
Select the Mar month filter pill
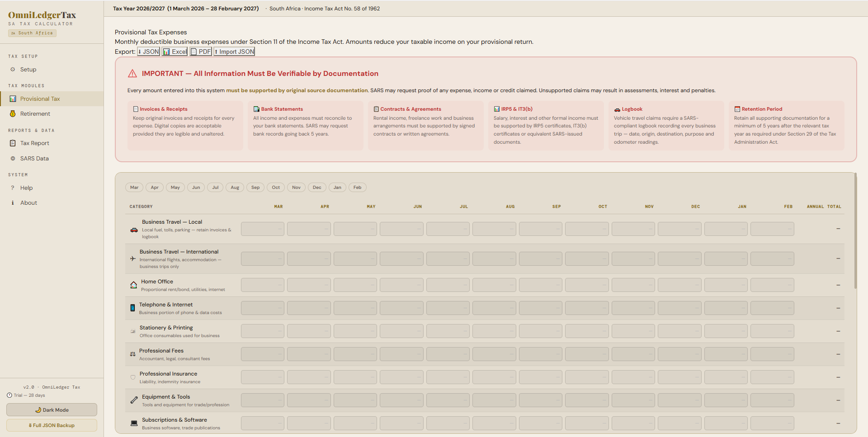click(134, 188)
